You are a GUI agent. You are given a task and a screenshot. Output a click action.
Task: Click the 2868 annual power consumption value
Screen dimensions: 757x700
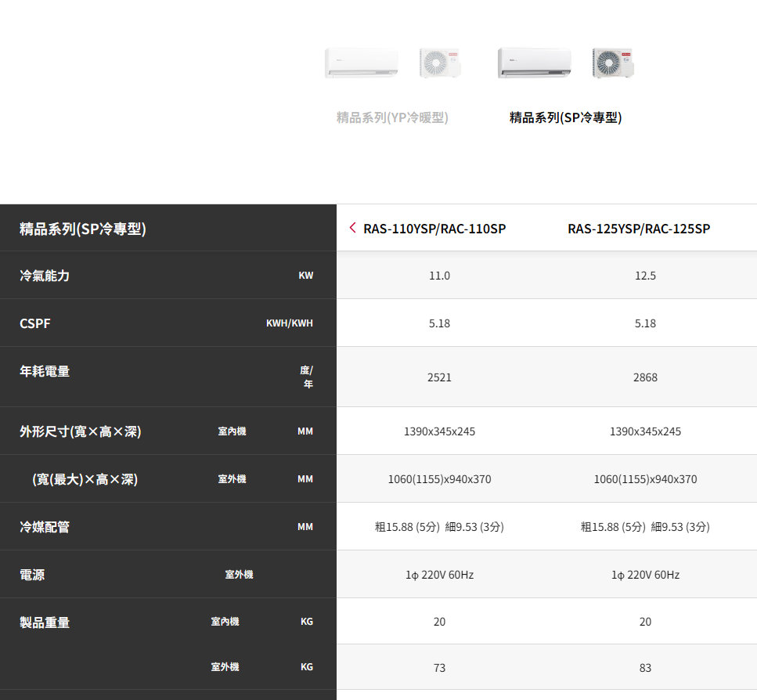tap(645, 377)
